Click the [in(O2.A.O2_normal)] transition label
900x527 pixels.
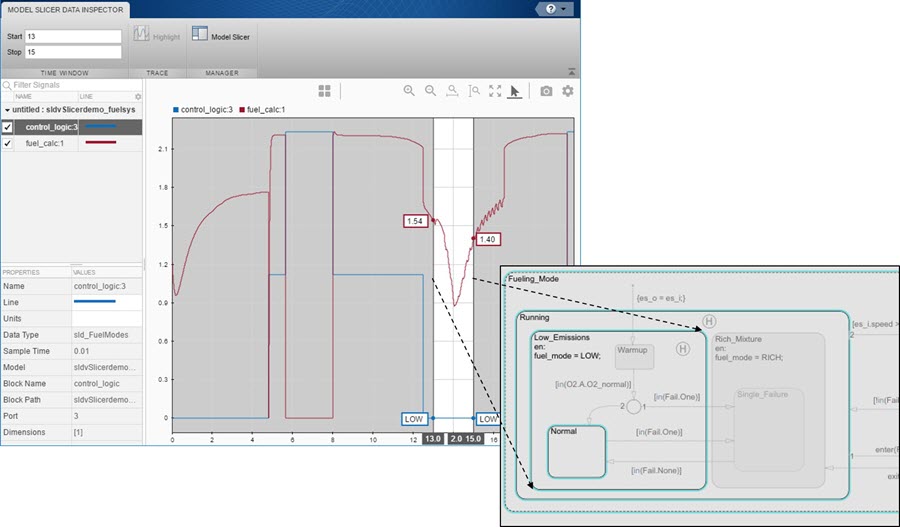pyautogui.click(x=593, y=384)
